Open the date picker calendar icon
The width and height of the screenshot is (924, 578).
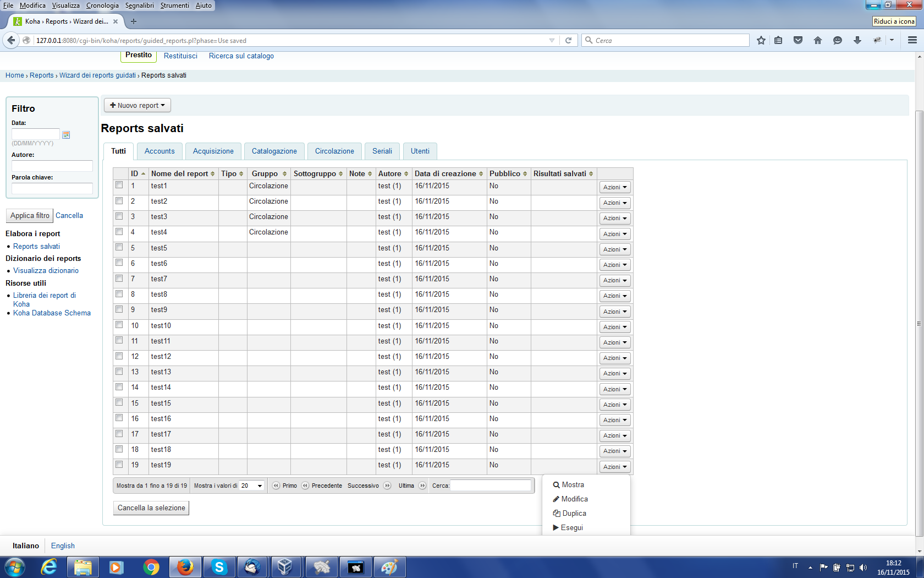(66, 135)
